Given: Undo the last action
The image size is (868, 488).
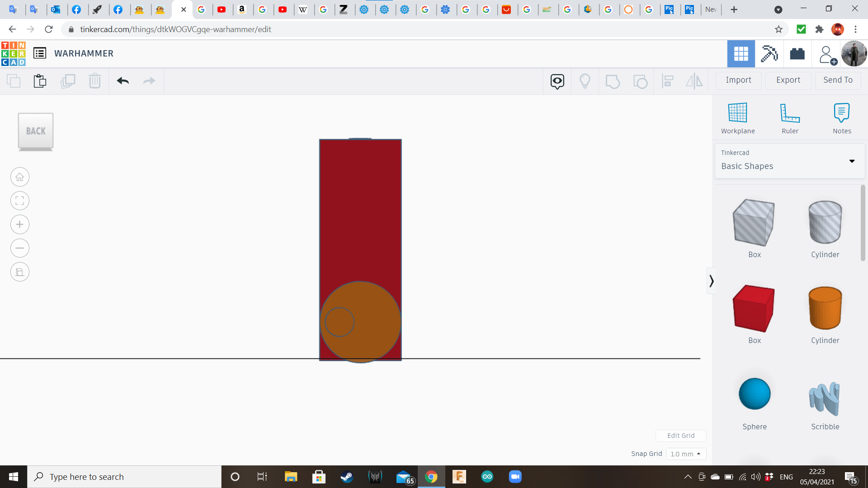Looking at the screenshot, I should click(x=122, y=81).
